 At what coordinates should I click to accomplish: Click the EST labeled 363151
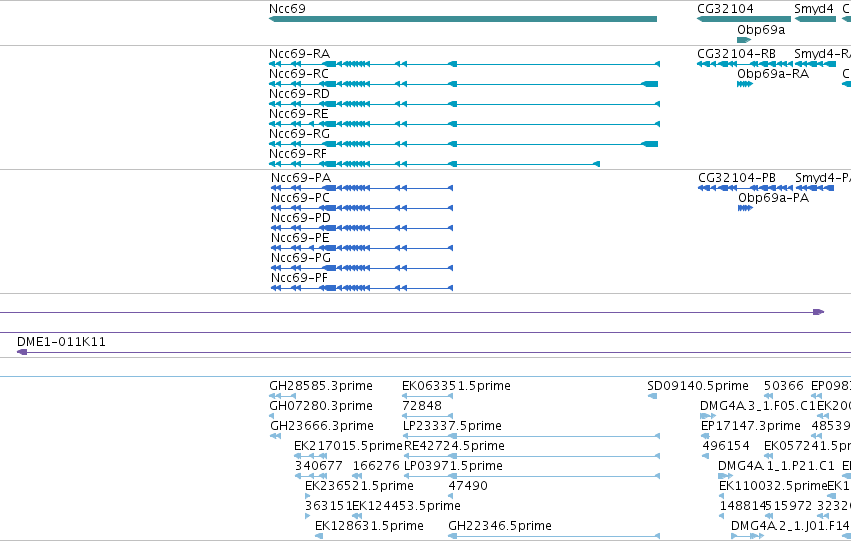329,506
